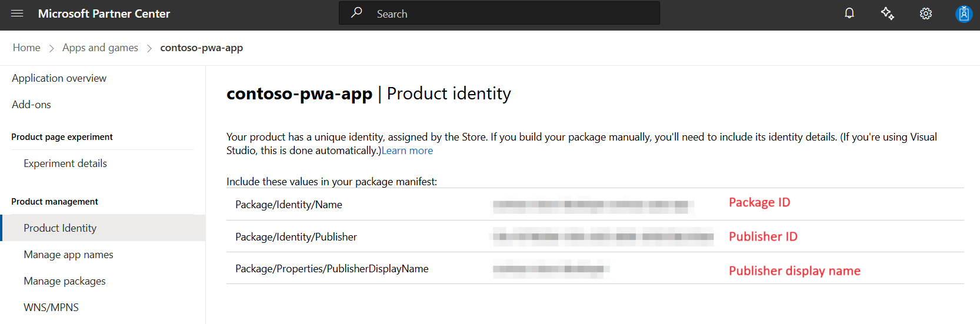Select Package/Properties/PublisherDisplayName label
The height and width of the screenshot is (324, 980).
point(332,269)
